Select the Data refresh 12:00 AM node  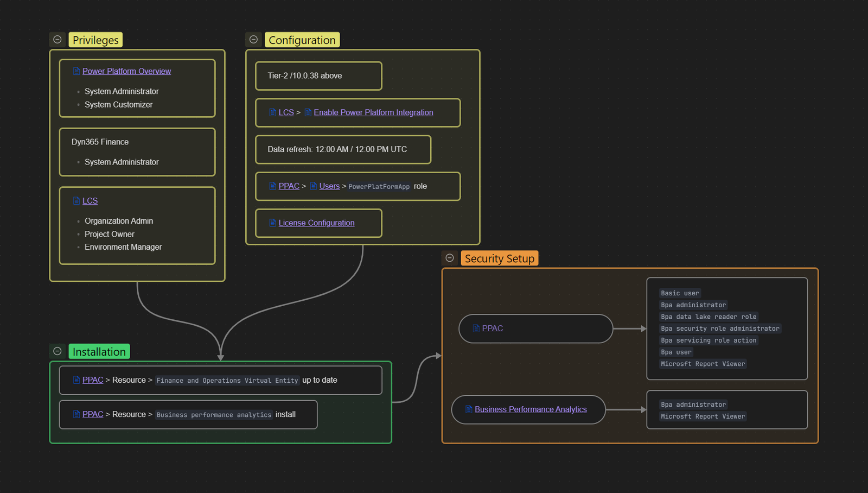tap(343, 149)
